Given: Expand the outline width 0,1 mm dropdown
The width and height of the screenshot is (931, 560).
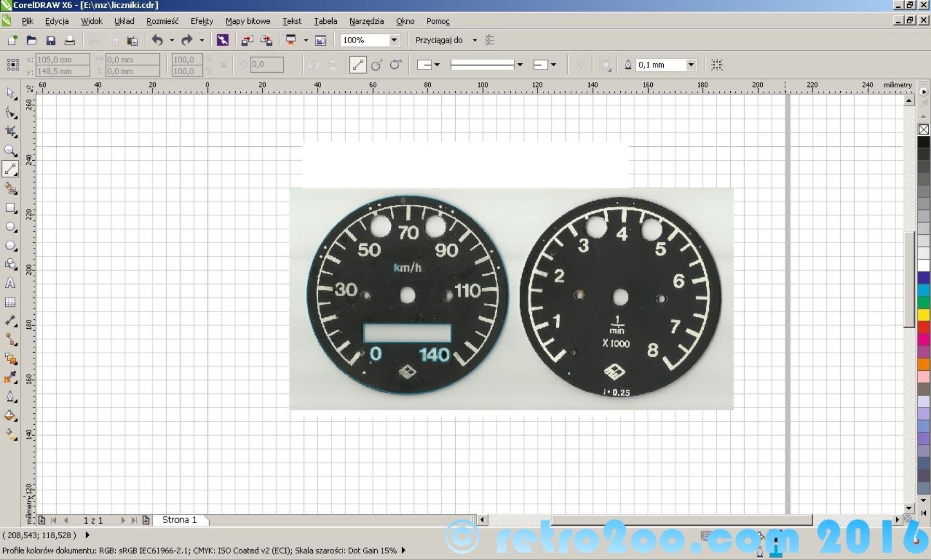Looking at the screenshot, I should 691,65.
